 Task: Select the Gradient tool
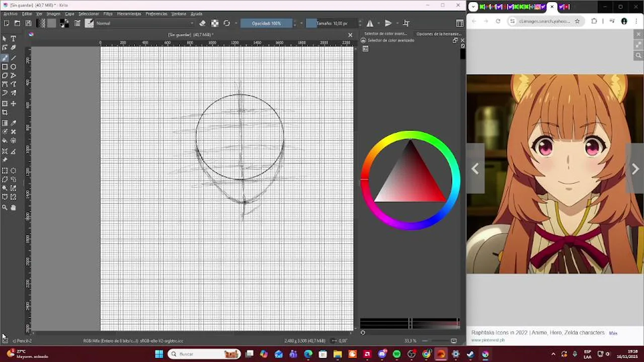(x=5, y=123)
